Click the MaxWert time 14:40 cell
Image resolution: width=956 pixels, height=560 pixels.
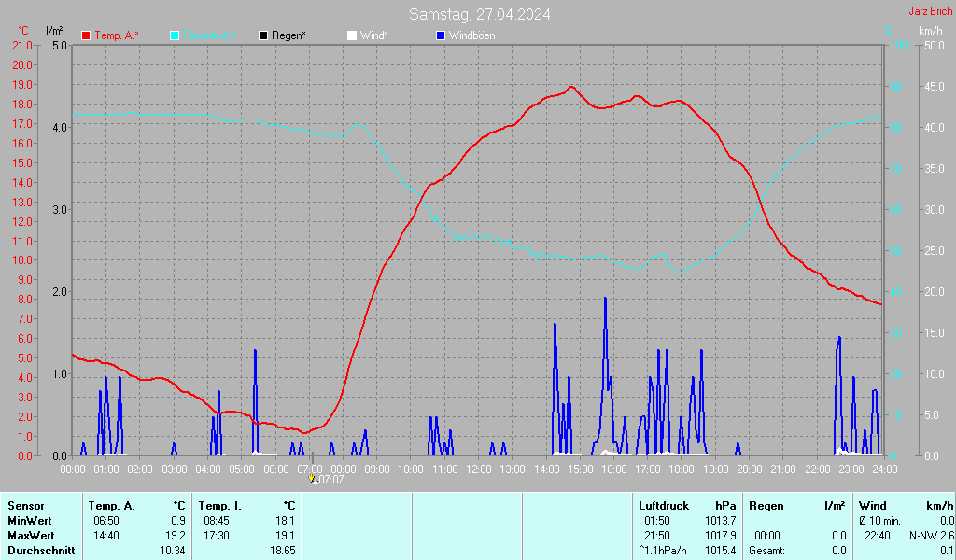click(106, 536)
